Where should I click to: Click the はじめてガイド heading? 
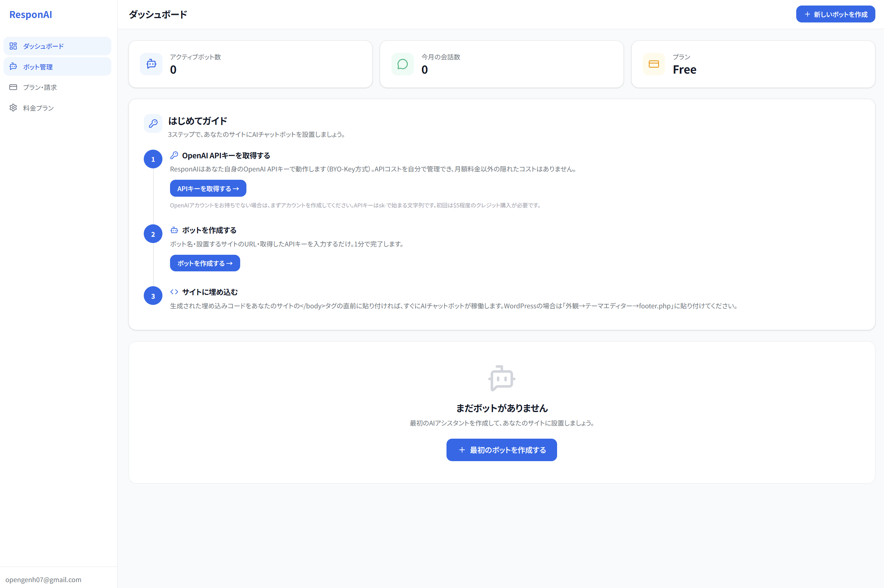pyautogui.click(x=198, y=121)
